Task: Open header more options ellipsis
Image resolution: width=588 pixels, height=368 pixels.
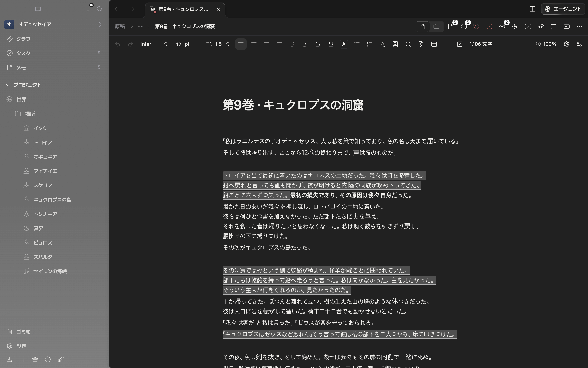Action: (579, 27)
